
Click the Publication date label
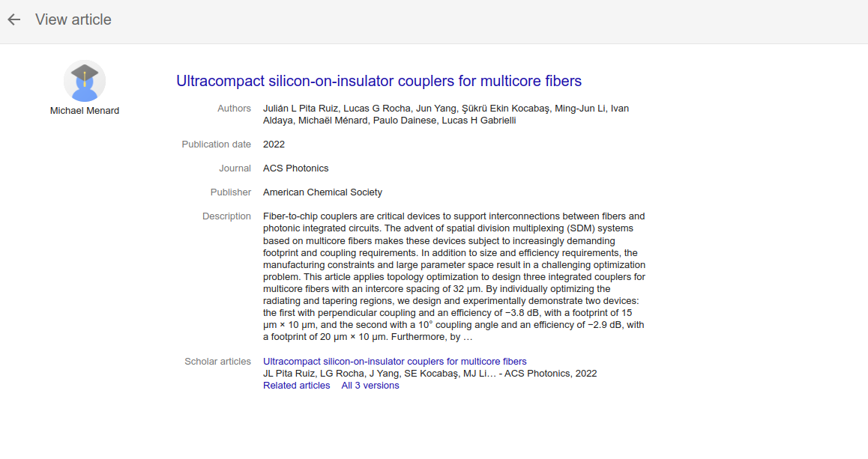click(x=217, y=144)
